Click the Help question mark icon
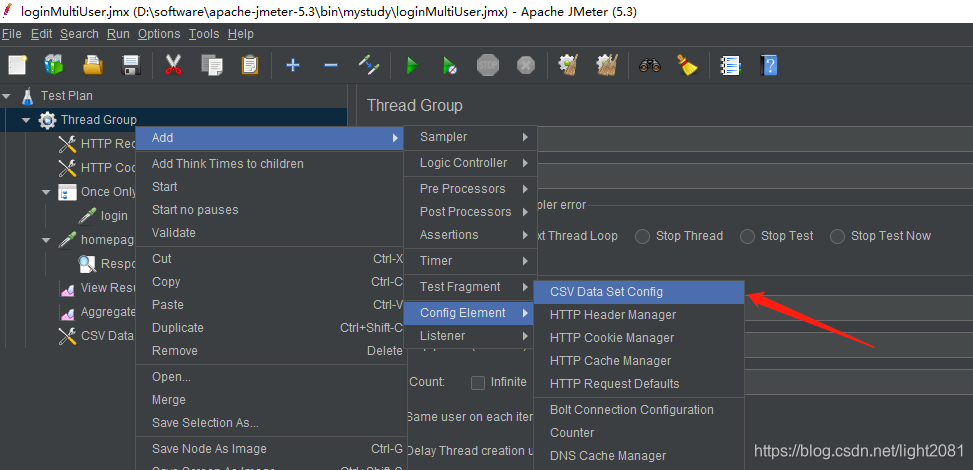The width and height of the screenshot is (973, 470). [x=769, y=65]
